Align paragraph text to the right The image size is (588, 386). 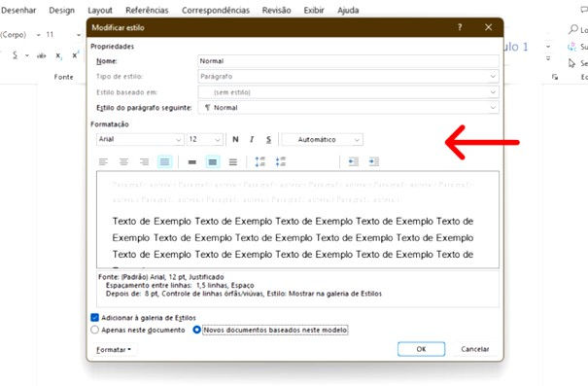pyautogui.click(x=145, y=162)
